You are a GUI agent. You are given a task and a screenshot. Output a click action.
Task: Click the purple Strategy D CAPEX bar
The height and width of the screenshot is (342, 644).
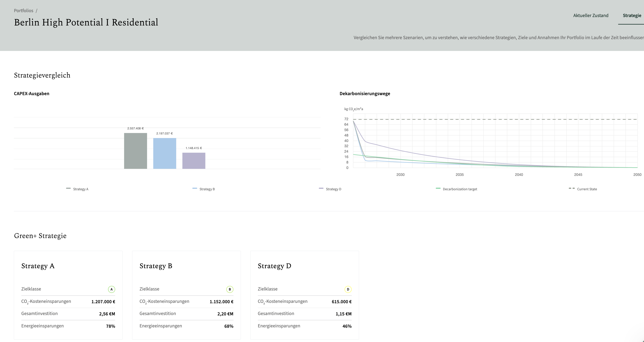pos(194,161)
